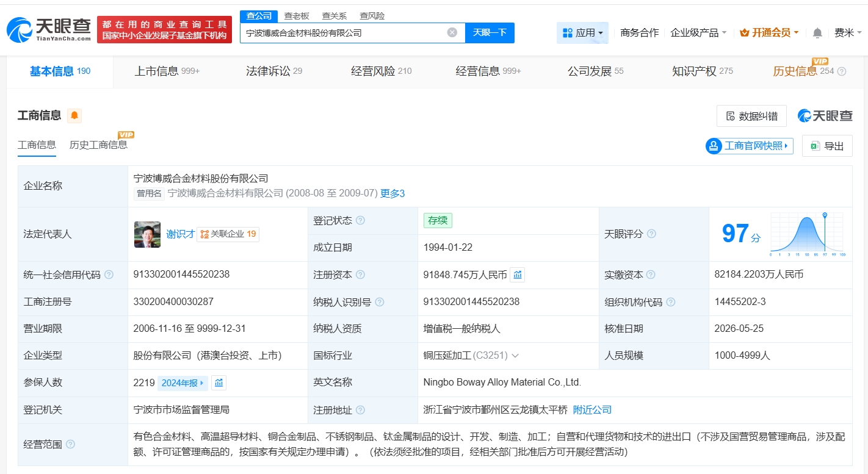Viewport: 868px width, 474px height.
Task: Switch search mode to 查老板
Action: click(297, 16)
